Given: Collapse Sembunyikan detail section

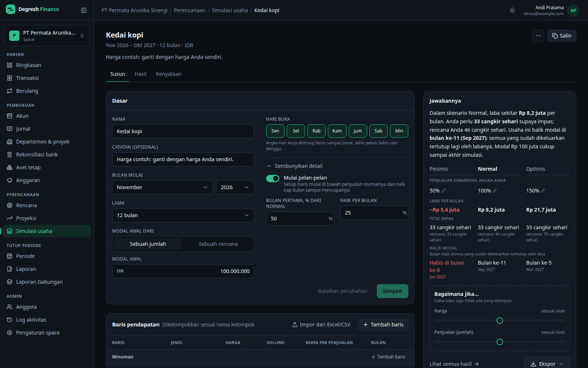Looking at the screenshot, I should [x=295, y=166].
